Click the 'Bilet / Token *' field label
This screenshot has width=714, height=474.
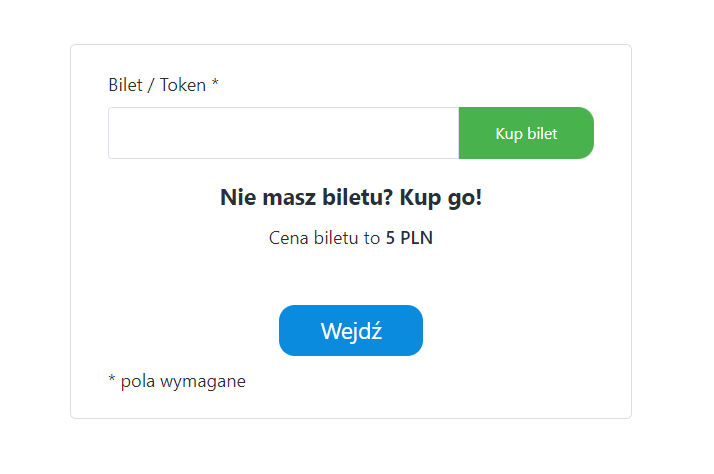pyautogui.click(x=163, y=85)
